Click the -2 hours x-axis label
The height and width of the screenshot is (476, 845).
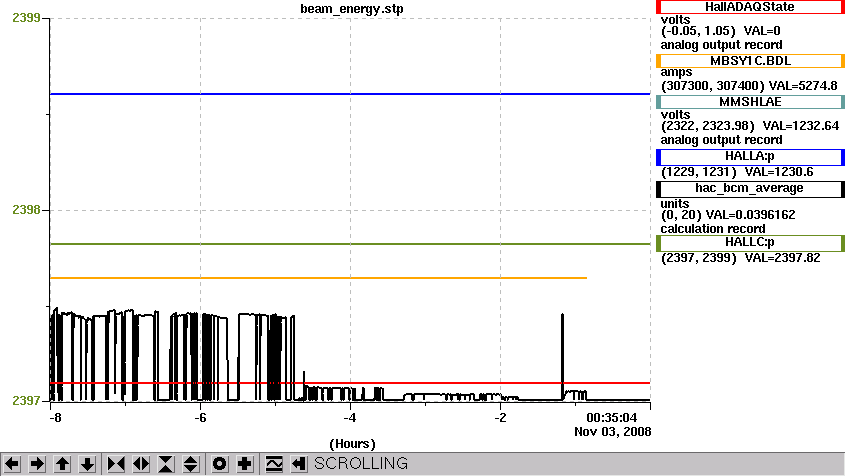[501, 418]
